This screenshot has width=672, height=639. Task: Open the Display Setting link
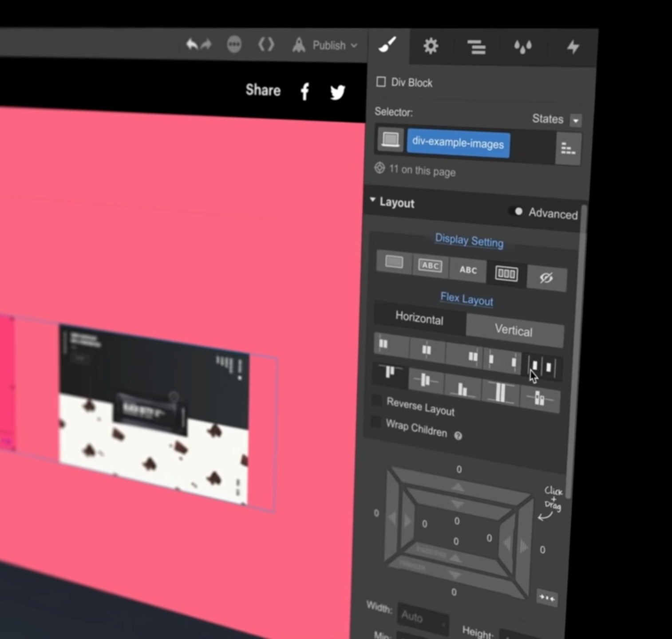(469, 241)
